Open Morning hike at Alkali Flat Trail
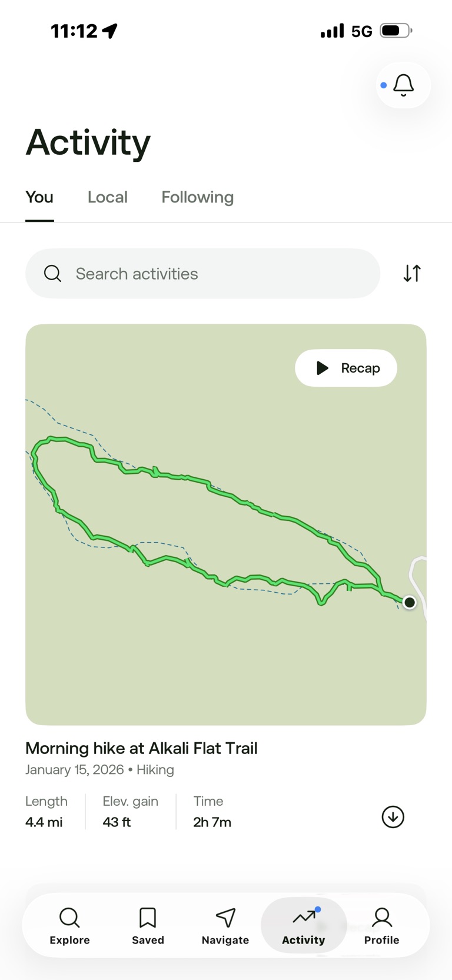 pyautogui.click(x=141, y=748)
